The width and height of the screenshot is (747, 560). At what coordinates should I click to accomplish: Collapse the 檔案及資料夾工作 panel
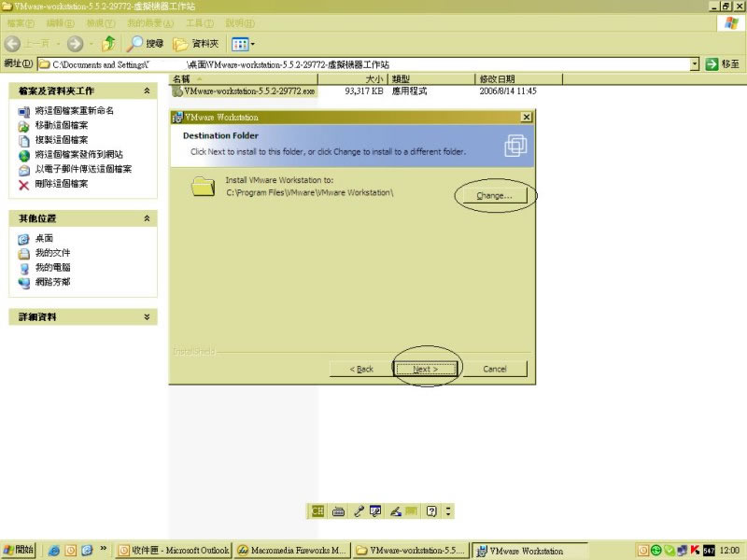click(147, 91)
